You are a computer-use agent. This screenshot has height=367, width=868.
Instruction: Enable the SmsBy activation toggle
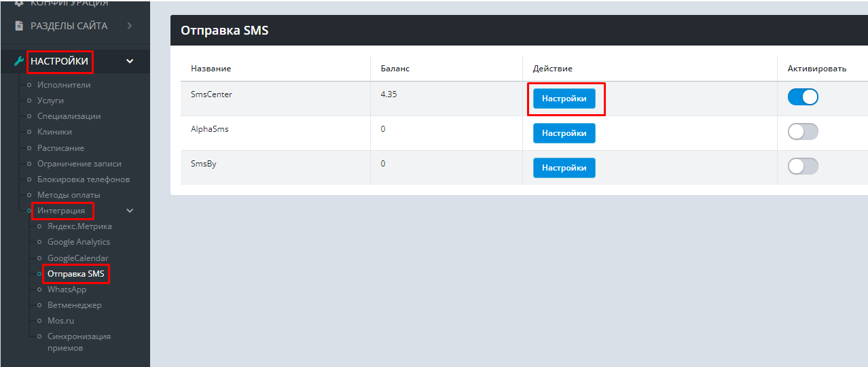803,167
